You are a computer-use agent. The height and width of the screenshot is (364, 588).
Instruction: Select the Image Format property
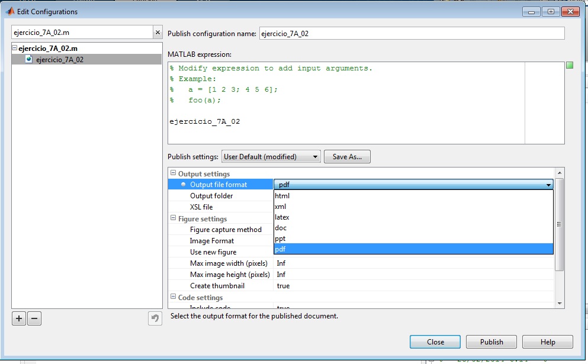(212, 241)
